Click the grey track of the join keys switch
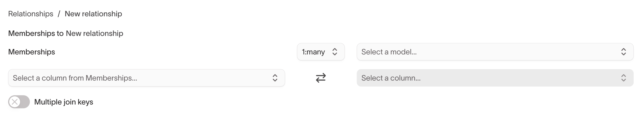Screen dimensions: 644x129 [x=25, y=102]
